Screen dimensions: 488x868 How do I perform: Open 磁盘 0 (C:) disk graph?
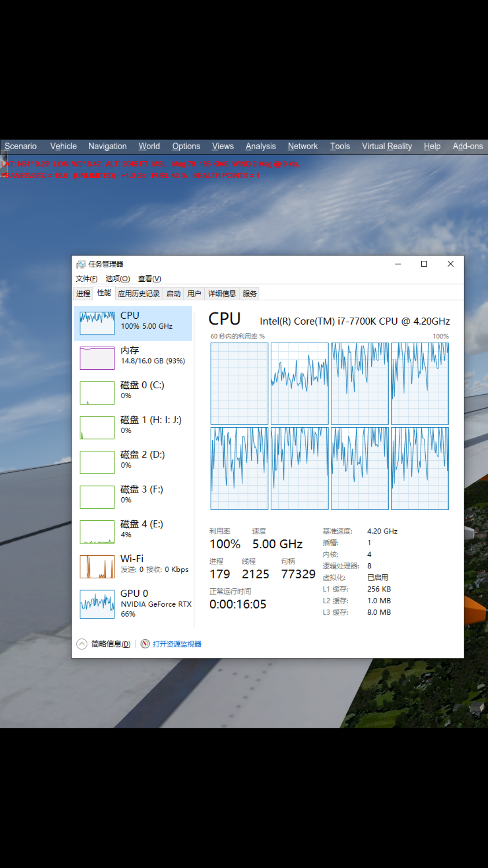pyautogui.click(x=97, y=393)
